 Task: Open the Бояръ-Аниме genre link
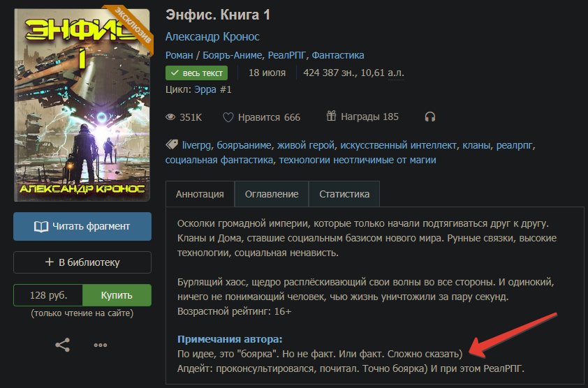(x=232, y=55)
